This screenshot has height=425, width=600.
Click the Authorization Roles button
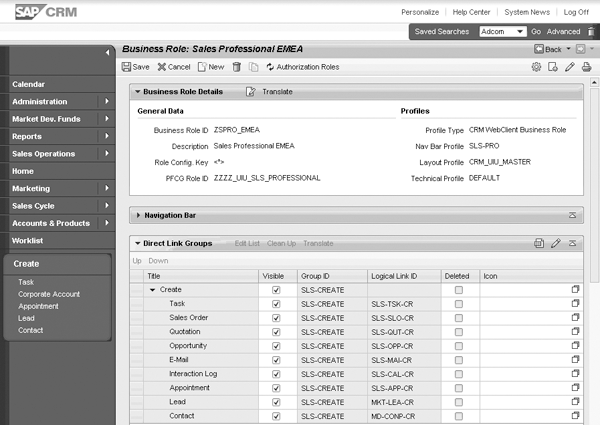click(x=302, y=67)
